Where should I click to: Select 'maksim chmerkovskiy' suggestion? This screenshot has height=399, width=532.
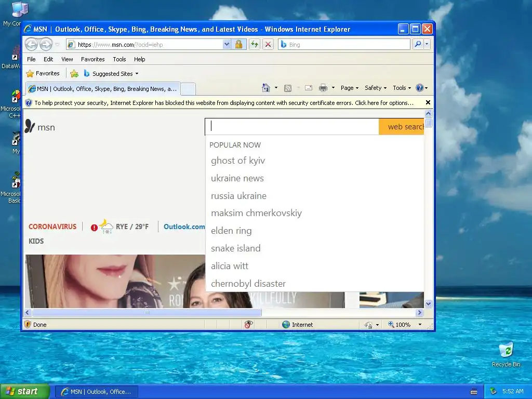[256, 213]
